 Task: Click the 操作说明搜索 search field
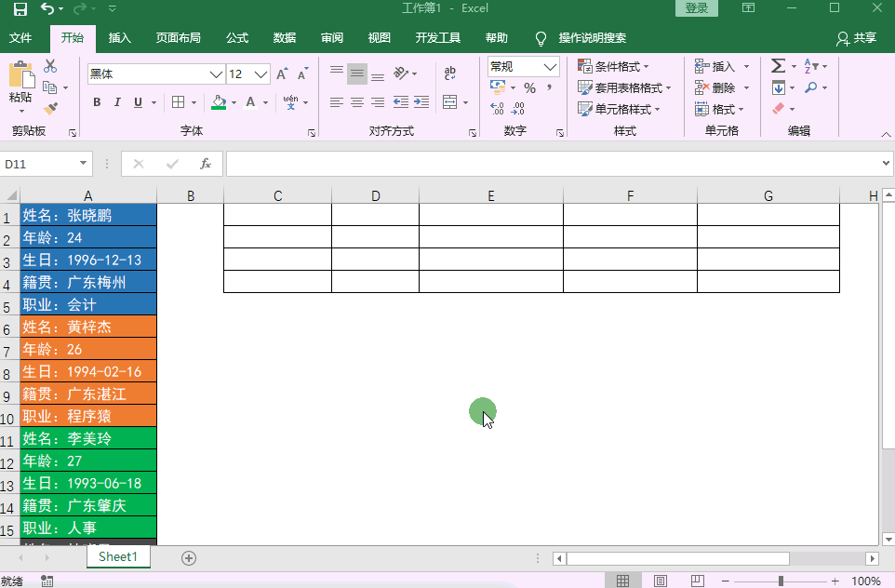tap(592, 37)
